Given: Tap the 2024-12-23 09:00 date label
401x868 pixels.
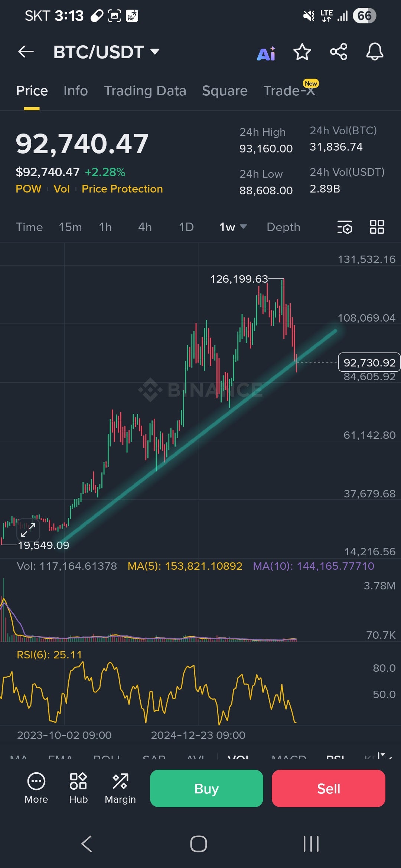Looking at the screenshot, I should (x=198, y=735).
